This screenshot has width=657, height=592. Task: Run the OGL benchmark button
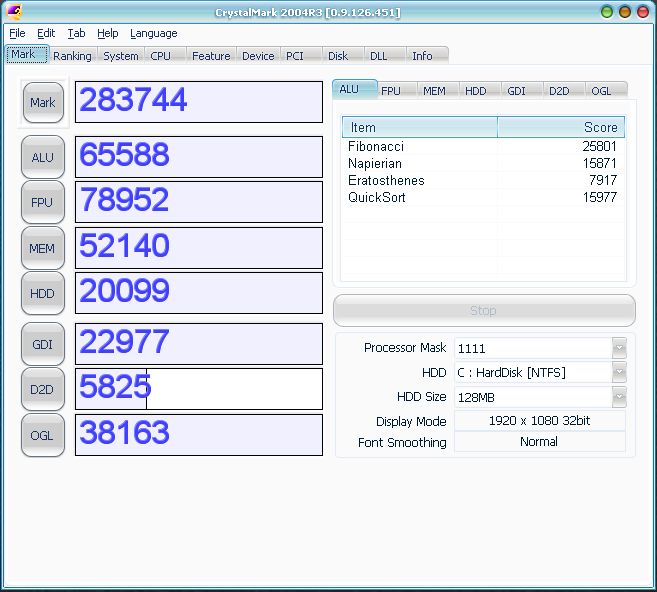click(43, 435)
